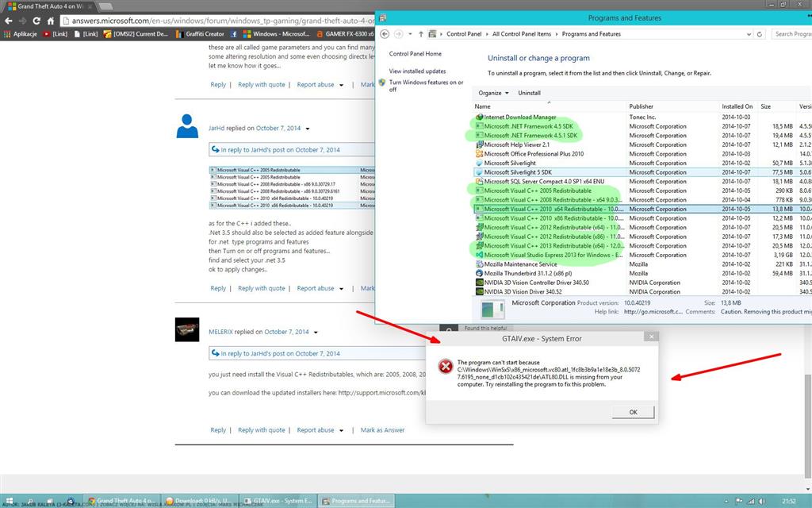Open the JarHd profile link
The width and height of the screenshot is (812, 508).
tap(216, 128)
